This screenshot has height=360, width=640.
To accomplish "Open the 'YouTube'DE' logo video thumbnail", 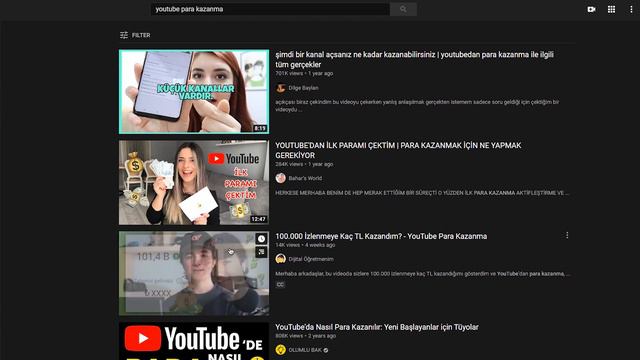I will pyautogui.click(x=194, y=341).
